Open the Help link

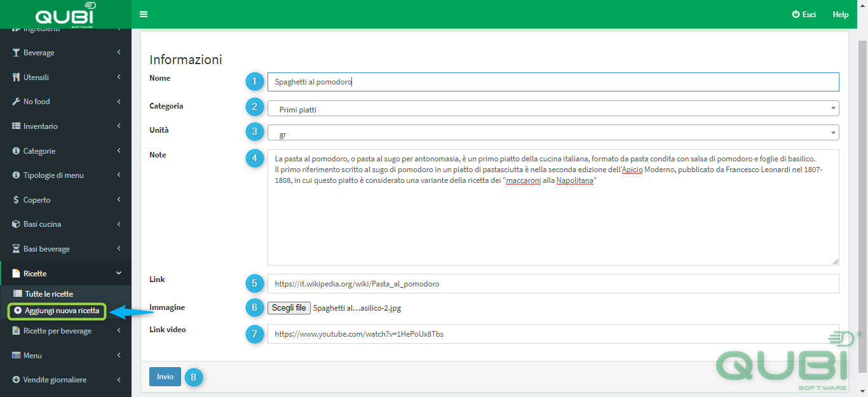click(x=841, y=14)
